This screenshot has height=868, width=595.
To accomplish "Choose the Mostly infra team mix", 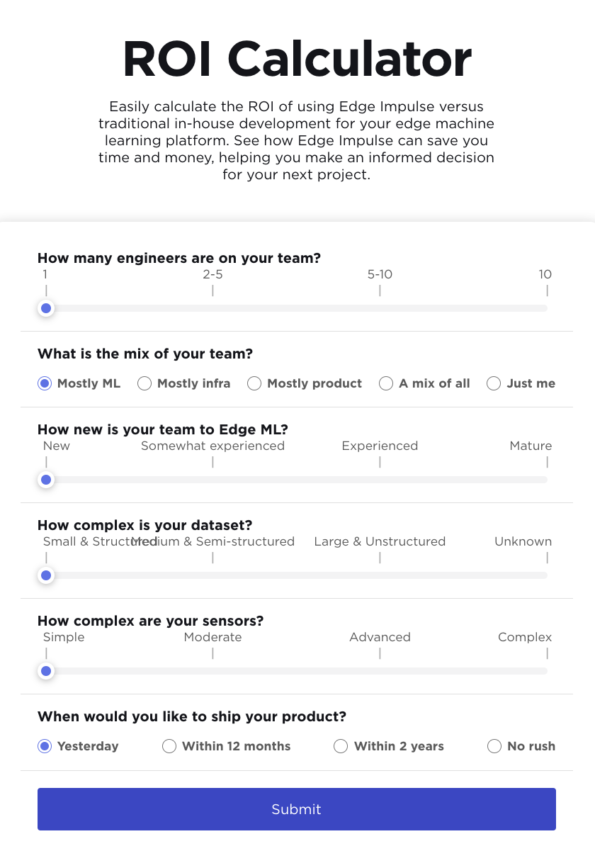I will 144,383.
